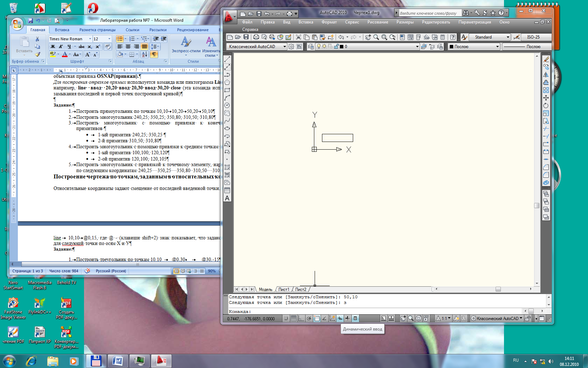Click the Undo arrow in AutoCAD toolbar
This screenshot has height=368, width=588.
[341, 37]
